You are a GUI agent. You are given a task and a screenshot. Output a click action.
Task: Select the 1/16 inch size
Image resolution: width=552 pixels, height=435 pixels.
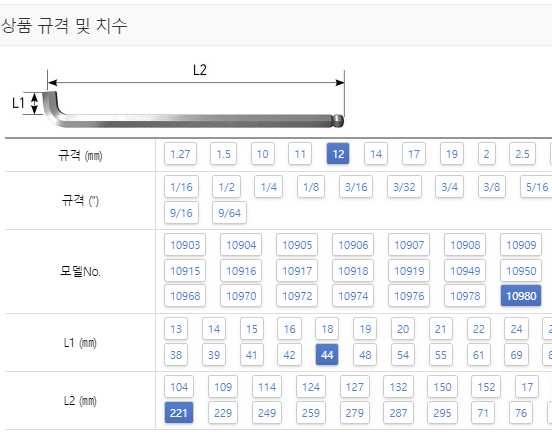[x=181, y=187]
